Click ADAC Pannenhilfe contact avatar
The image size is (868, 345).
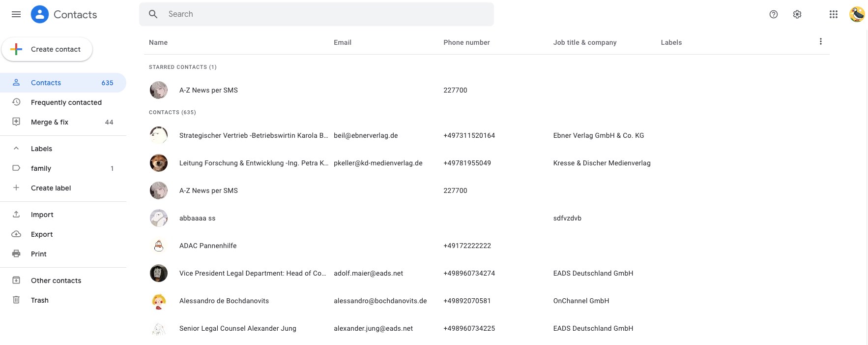[159, 246]
